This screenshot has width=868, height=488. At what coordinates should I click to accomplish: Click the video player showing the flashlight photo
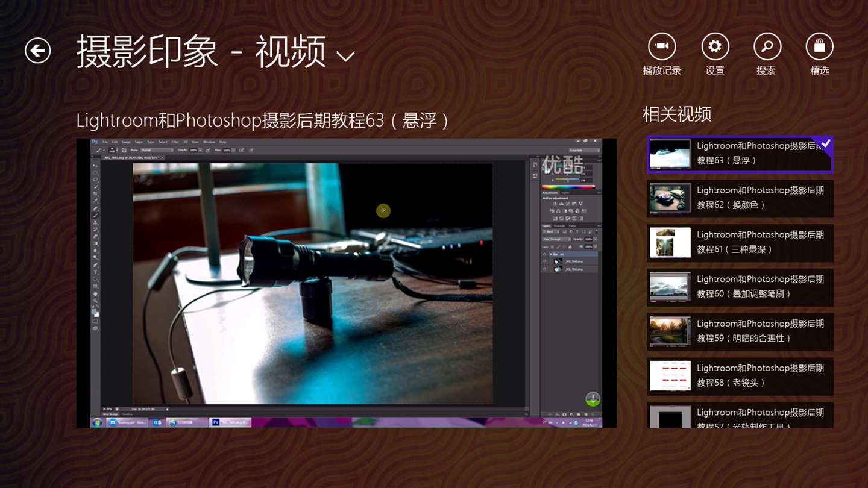click(347, 283)
